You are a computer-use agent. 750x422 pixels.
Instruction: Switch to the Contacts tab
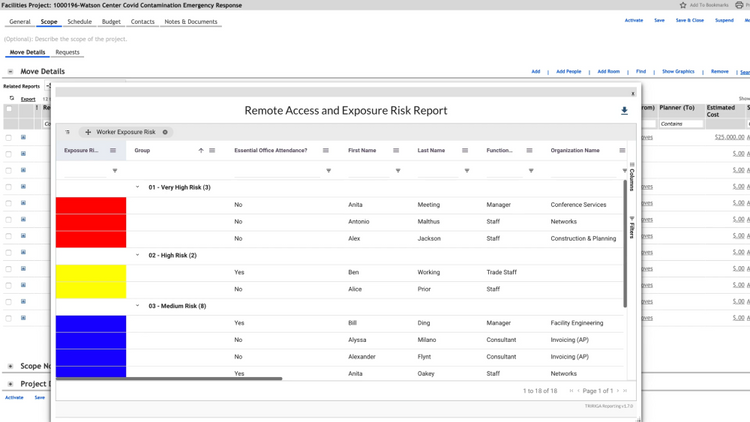(143, 22)
